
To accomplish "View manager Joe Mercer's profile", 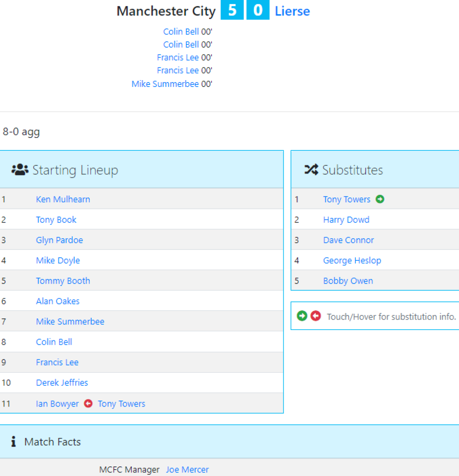I will click(187, 470).
